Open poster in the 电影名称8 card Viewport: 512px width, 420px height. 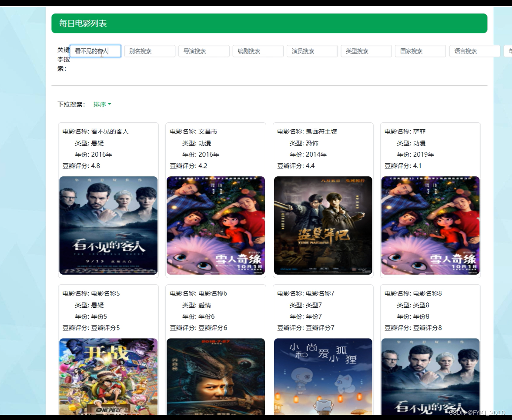pos(430,376)
